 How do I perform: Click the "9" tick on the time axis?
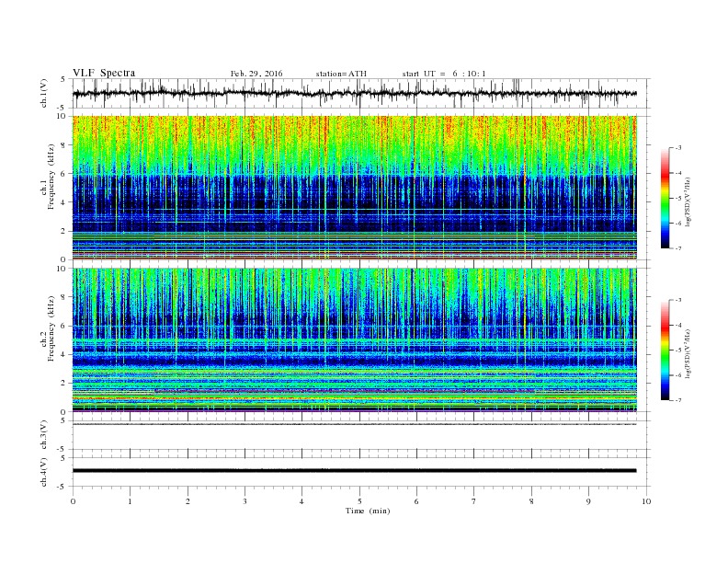(588, 501)
